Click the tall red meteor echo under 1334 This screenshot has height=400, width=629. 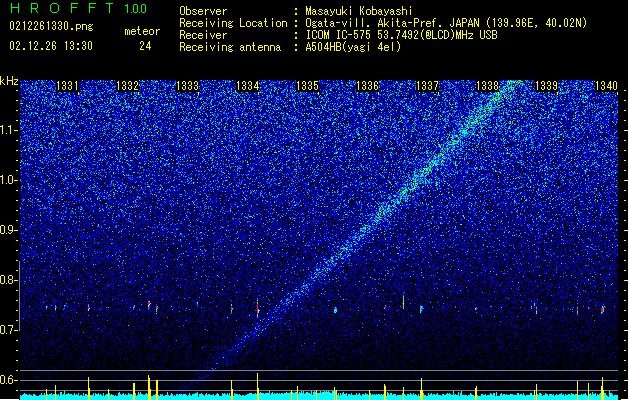tap(258, 308)
